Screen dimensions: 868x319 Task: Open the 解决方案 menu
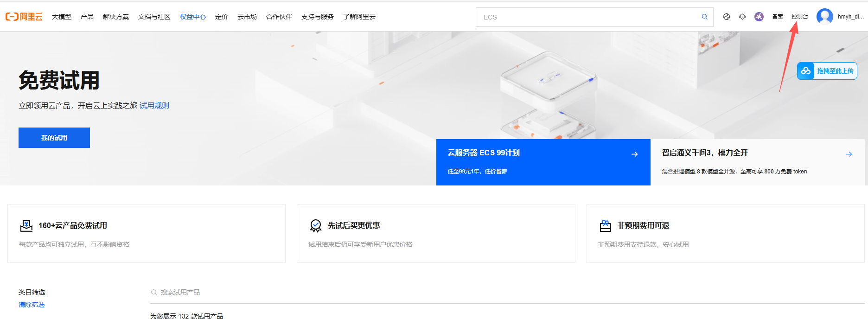(x=116, y=17)
